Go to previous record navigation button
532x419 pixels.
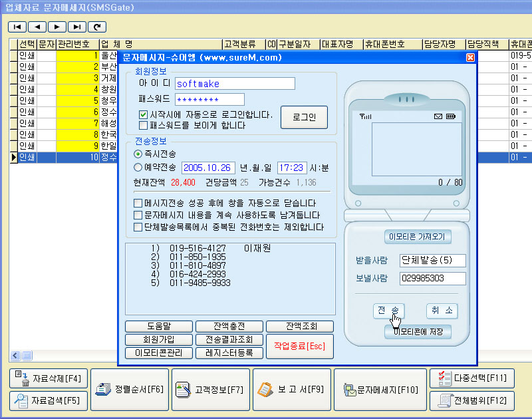[37, 27]
